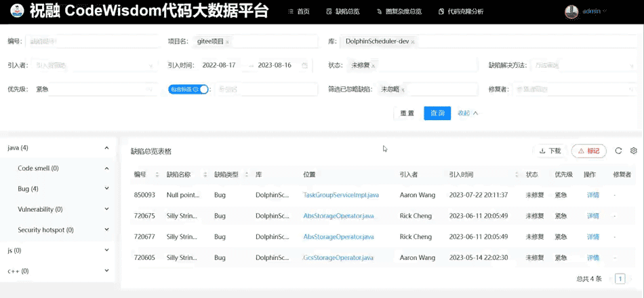Expand the Vulnerability (0) category
This screenshot has width=644, height=298.
coord(107,209)
